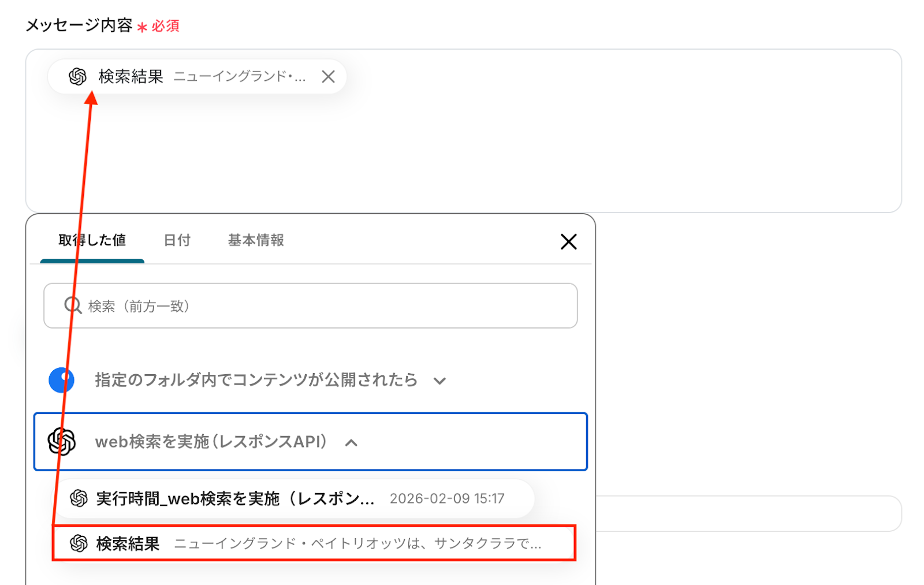Click the OpenAI icon on the 検索結果 list item
This screenshot has width=924, height=585.
[79, 543]
